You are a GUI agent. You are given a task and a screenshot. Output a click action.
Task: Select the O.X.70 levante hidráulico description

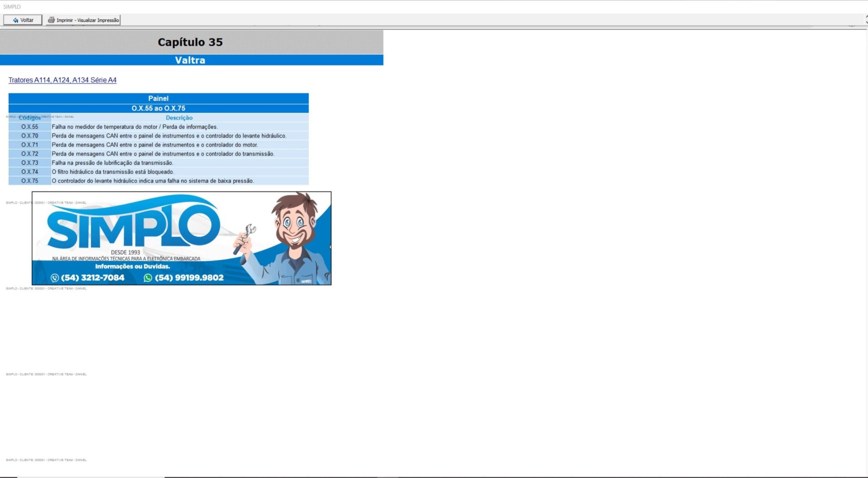coord(169,136)
